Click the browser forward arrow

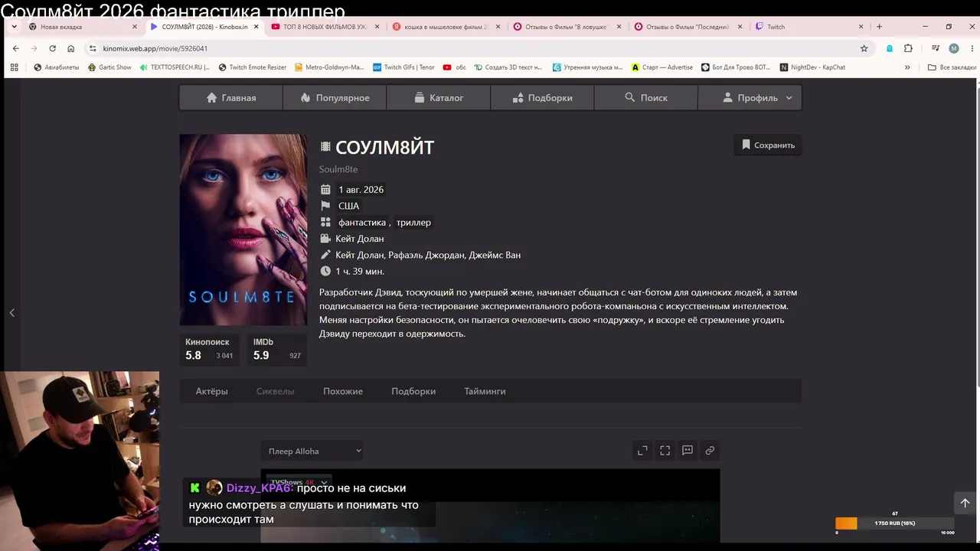[34, 48]
